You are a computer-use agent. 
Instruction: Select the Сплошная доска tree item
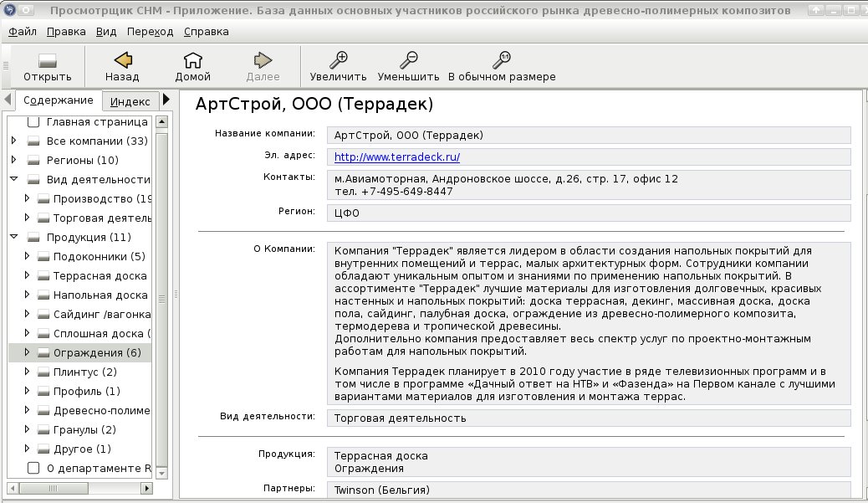[x=102, y=333]
